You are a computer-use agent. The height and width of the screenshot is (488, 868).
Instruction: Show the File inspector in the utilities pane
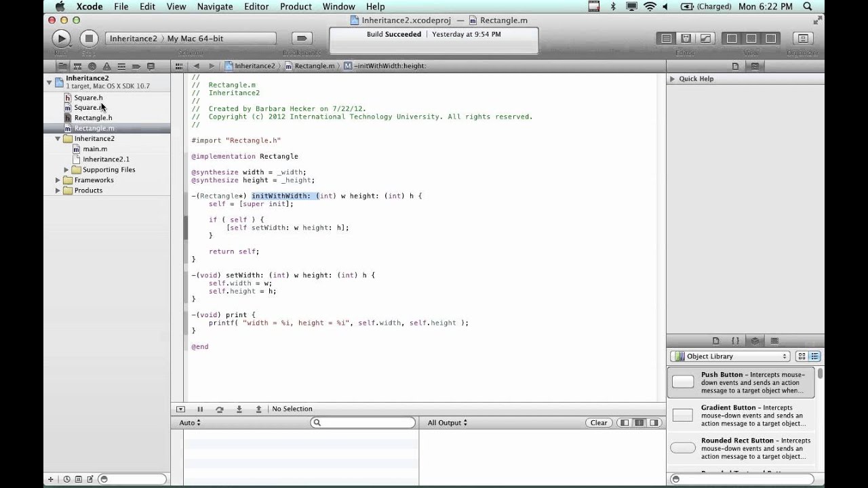click(735, 66)
